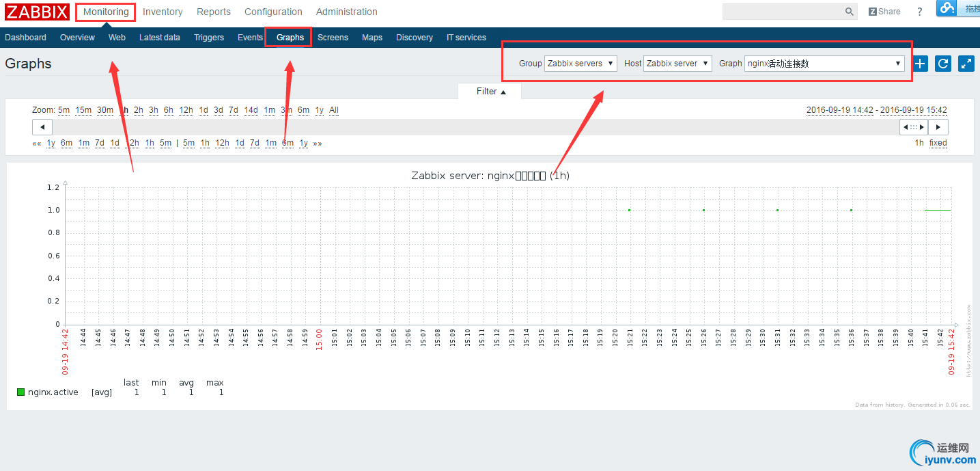Image resolution: width=980 pixels, height=471 pixels.
Task: Click the Share link
Action: (884, 12)
